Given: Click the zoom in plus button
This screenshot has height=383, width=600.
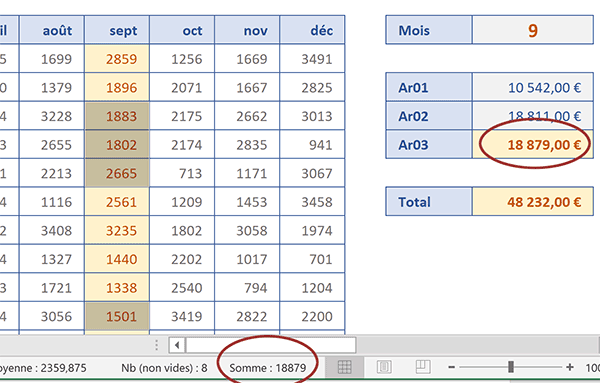Looking at the screenshot, I should pos(570,367).
